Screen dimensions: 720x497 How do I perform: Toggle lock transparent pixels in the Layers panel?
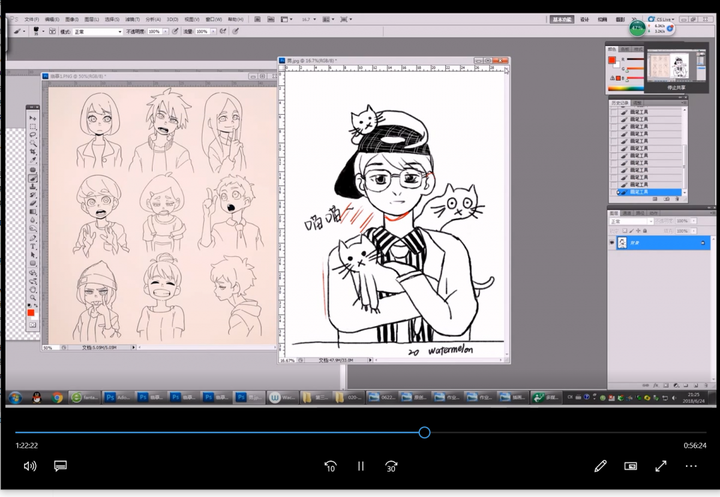click(625, 231)
